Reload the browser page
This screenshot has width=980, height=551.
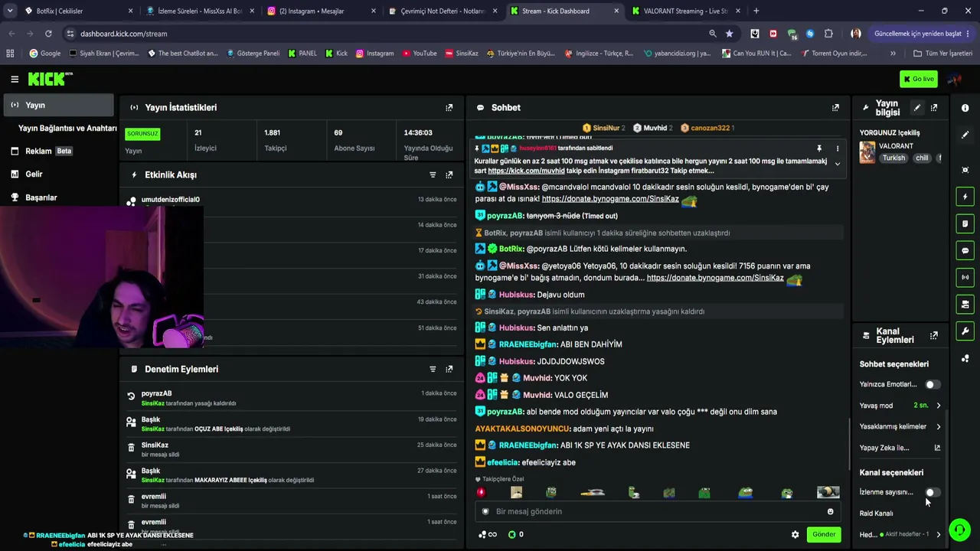(48, 34)
